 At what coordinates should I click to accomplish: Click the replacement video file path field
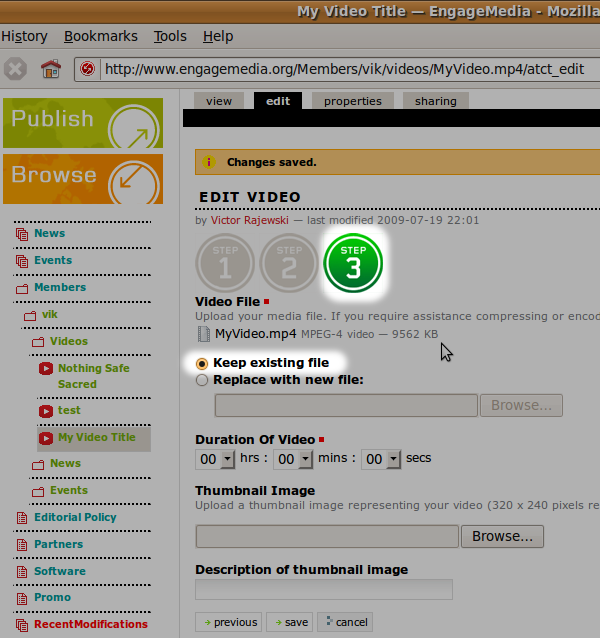(346, 405)
